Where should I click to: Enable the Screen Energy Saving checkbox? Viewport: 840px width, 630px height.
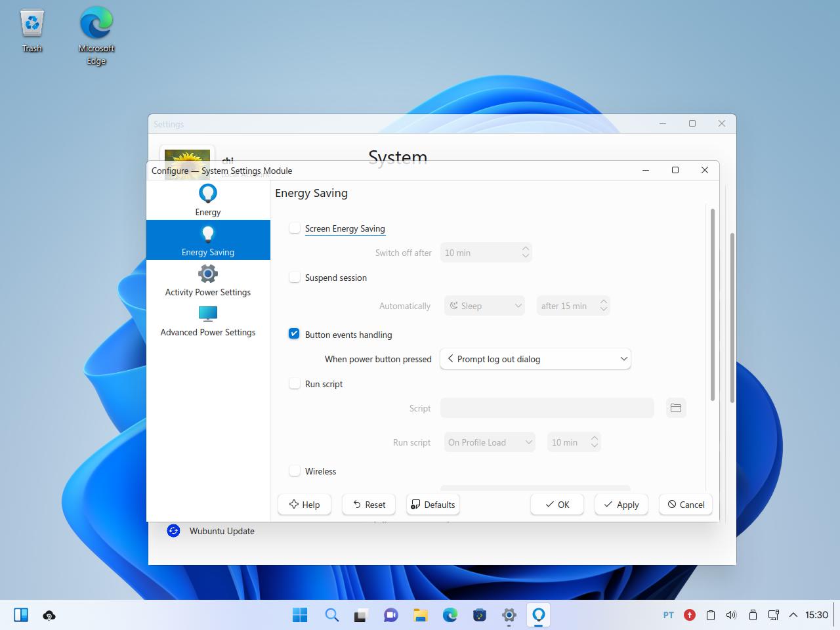pyautogui.click(x=295, y=228)
